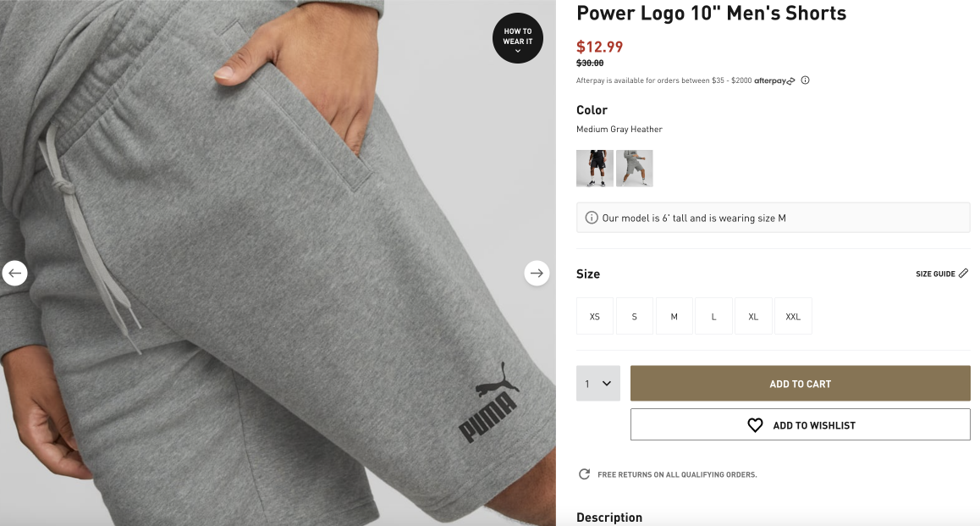980x526 pixels.
Task: Click the Size Guide ruler icon
Action: [963, 274]
